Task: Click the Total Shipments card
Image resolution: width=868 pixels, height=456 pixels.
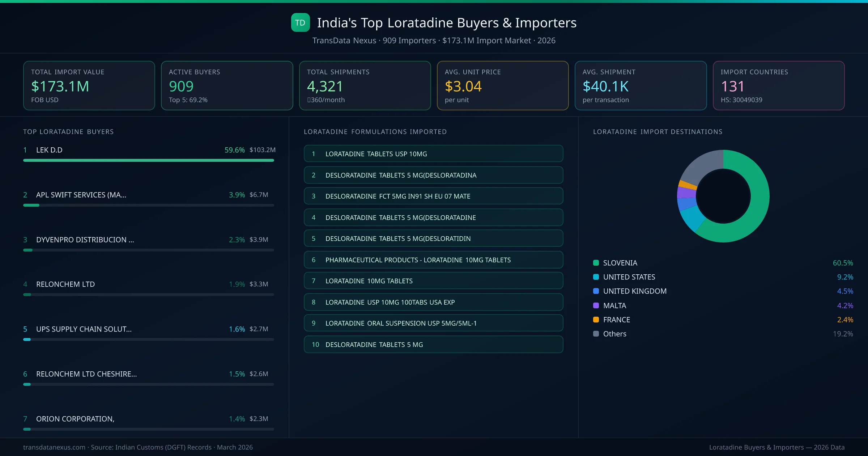Action: (365, 85)
